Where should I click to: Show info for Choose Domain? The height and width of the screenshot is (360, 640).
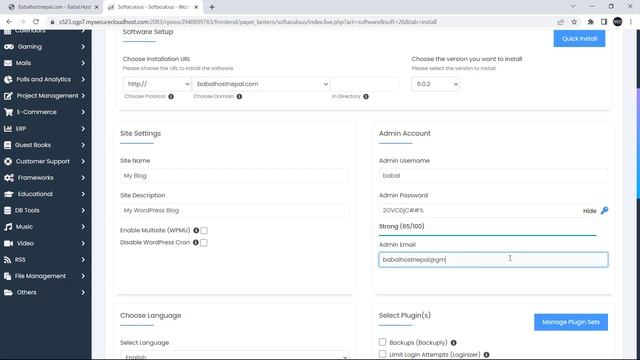(x=239, y=96)
